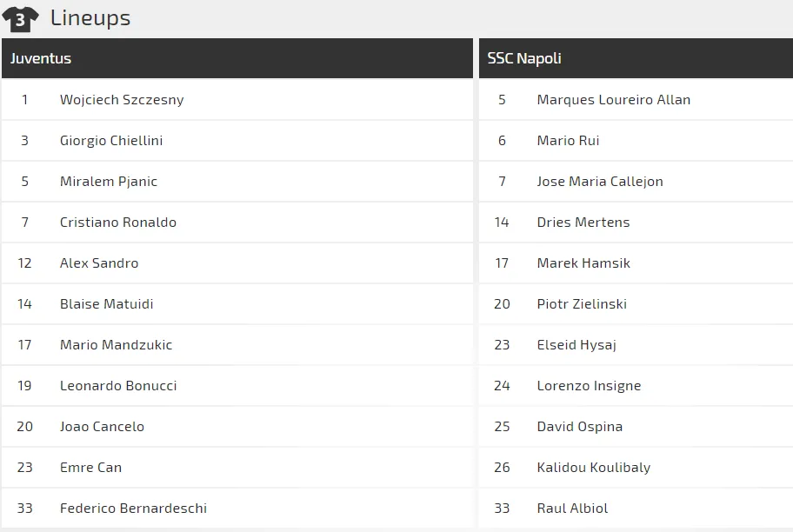Open Marek Hamsik's player page
Screen dimensions: 793x532
point(583,263)
